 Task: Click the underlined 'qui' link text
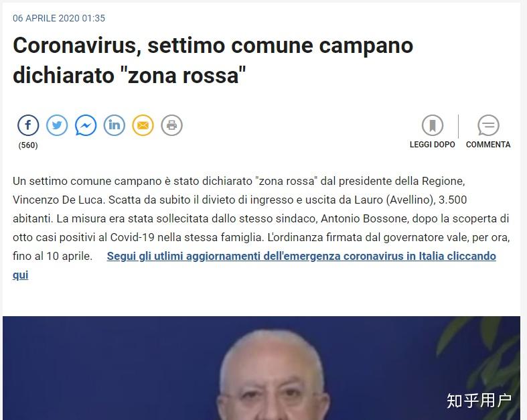21,275
